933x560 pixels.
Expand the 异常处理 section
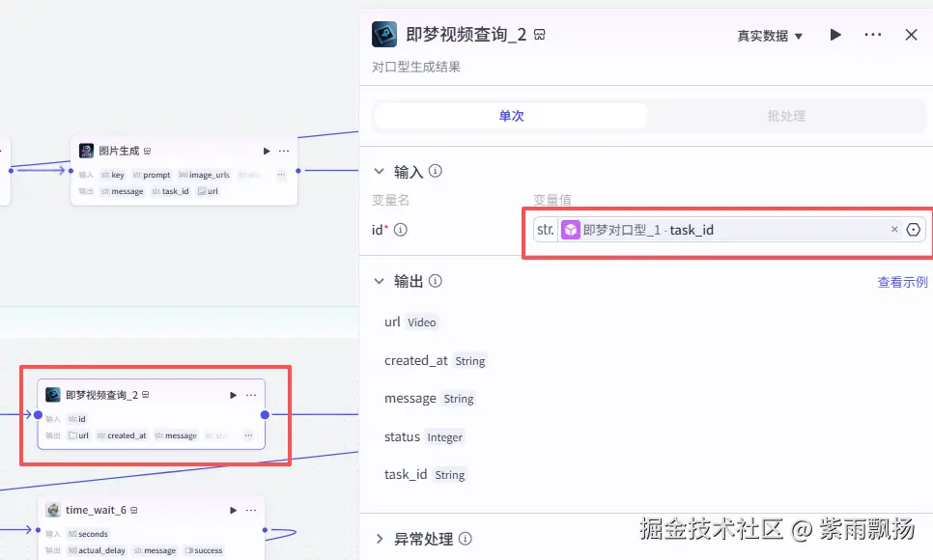[x=379, y=539]
